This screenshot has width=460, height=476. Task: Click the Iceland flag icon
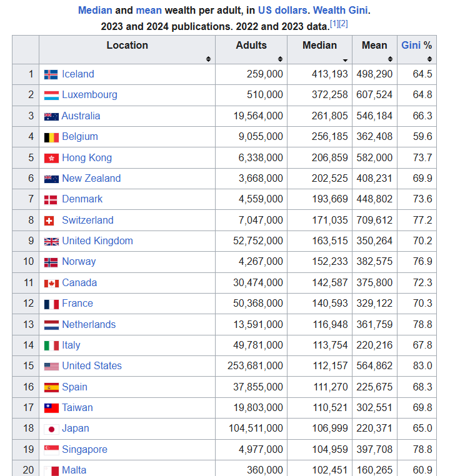point(51,74)
